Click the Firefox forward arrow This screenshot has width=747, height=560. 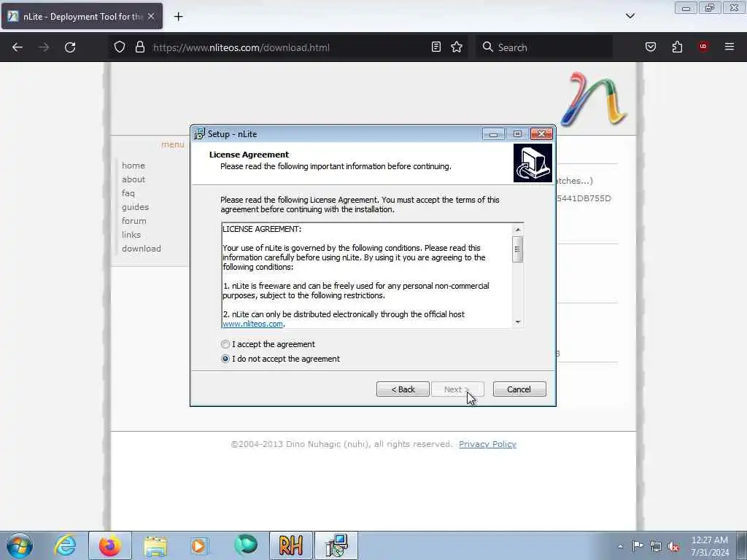point(44,47)
